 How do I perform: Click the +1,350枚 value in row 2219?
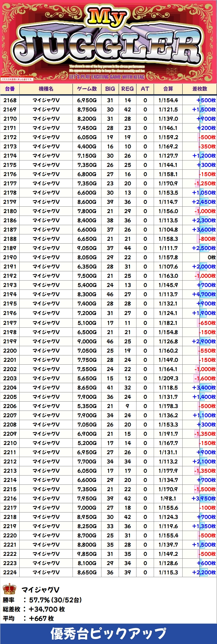click(204, 526)
